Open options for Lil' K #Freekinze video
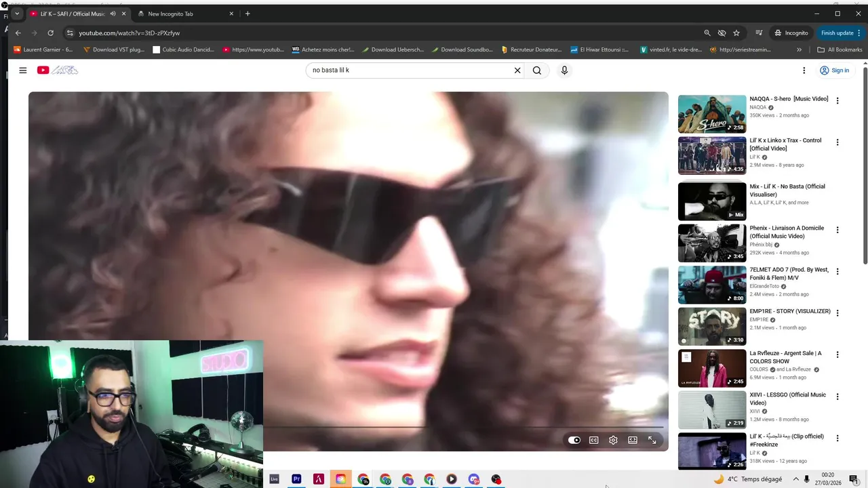The height and width of the screenshot is (488, 868). pos(837,439)
